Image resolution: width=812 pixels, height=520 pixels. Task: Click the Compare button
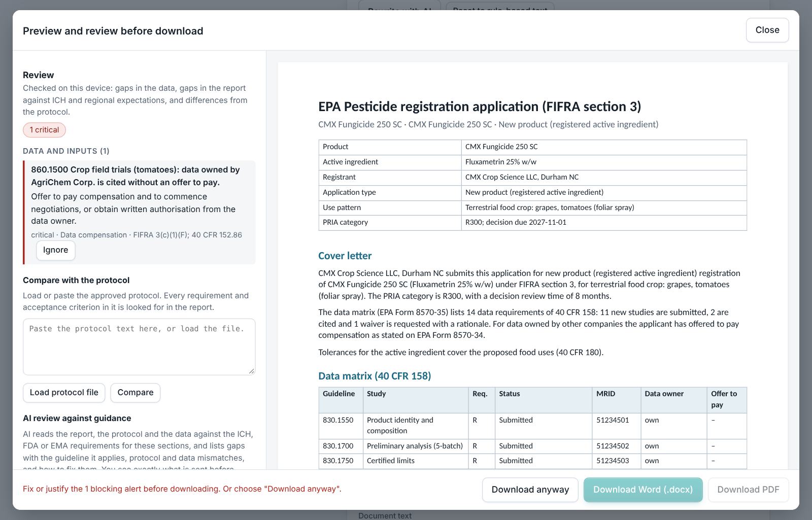[136, 393]
